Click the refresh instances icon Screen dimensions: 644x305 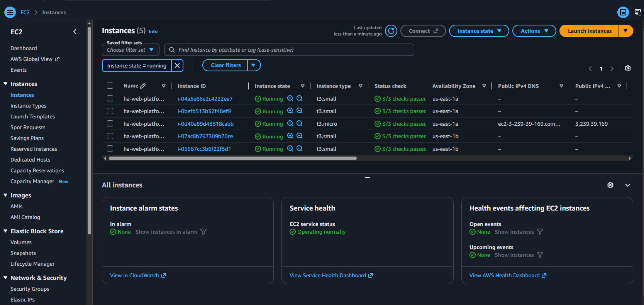391,31
